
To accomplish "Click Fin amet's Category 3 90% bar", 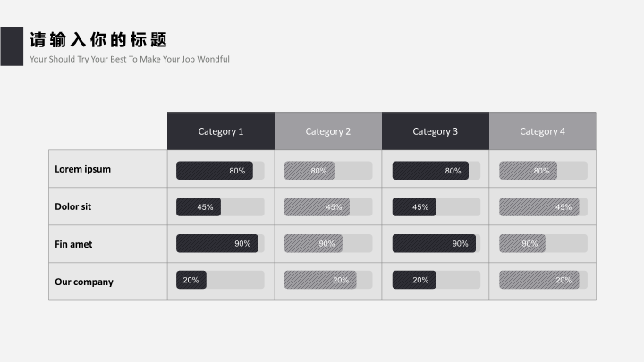I will pyautogui.click(x=434, y=244).
